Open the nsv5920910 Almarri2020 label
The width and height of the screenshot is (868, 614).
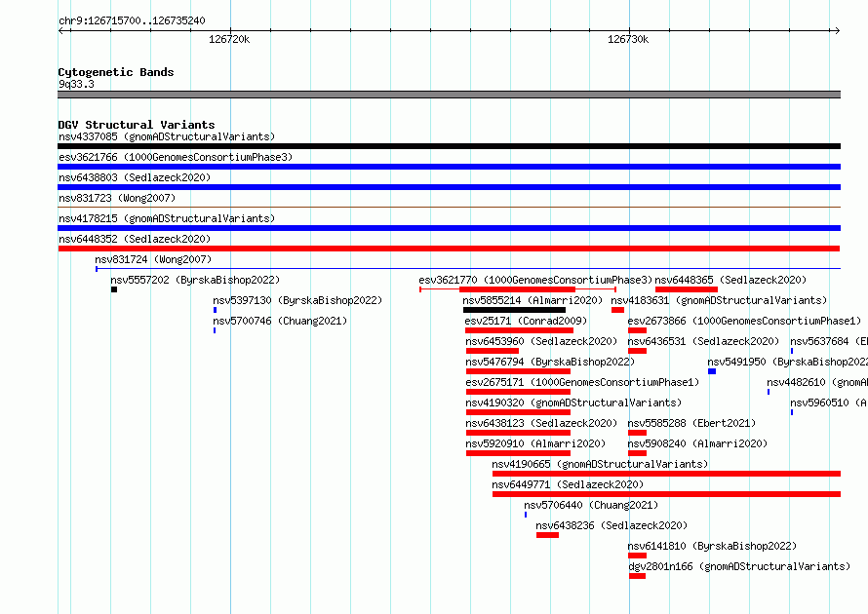tap(535, 443)
